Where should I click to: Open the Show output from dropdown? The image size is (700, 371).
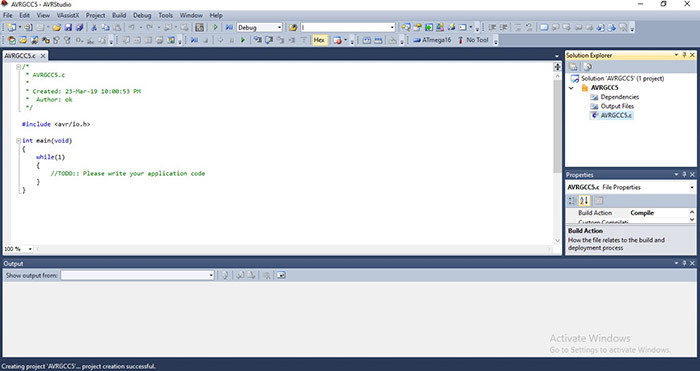click(211, 275)
